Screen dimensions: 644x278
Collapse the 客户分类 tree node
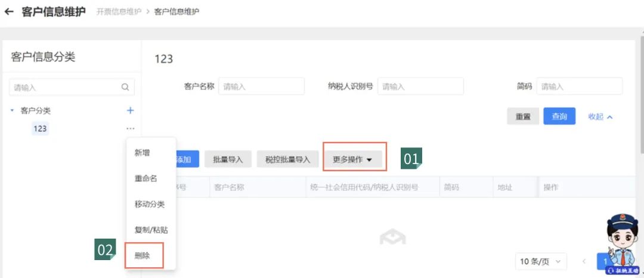(13, 110)
